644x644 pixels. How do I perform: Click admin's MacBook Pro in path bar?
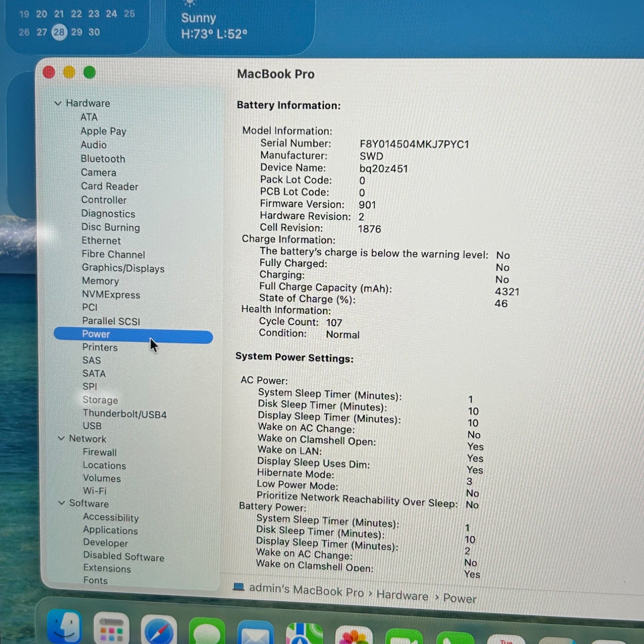point(306,590)
